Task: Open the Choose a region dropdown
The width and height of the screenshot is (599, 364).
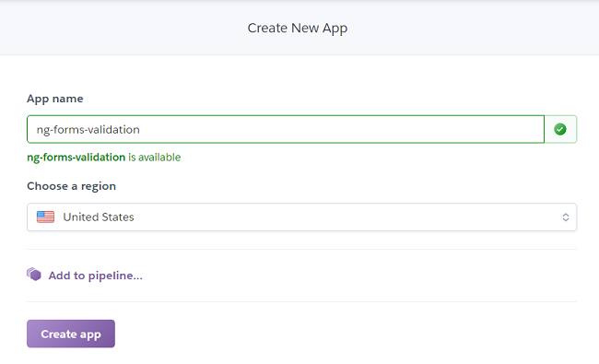Action: click(x=301, y=217)
